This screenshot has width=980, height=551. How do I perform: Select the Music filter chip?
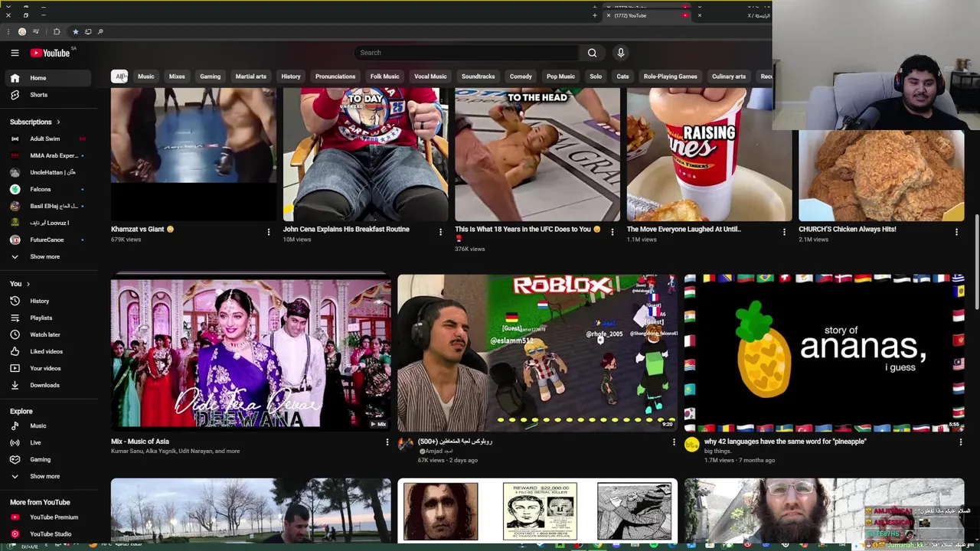(x=145, y=77)
